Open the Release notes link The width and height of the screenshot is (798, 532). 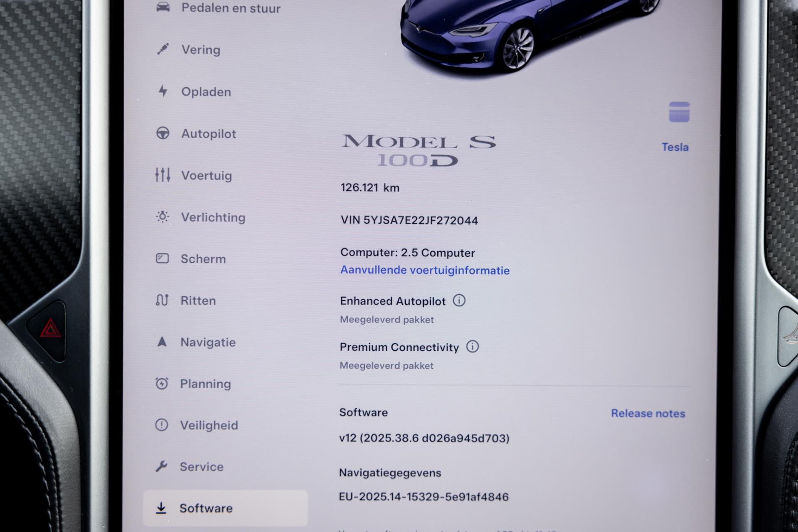tap(648, 413)
